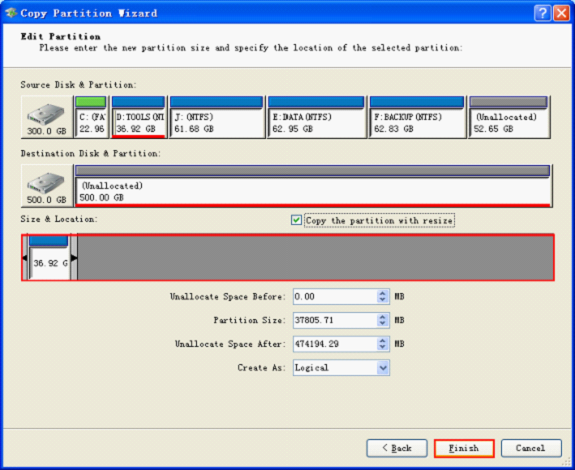
Task: Select the F:BACKUP 62.83 GB partition
Action: 417,117
